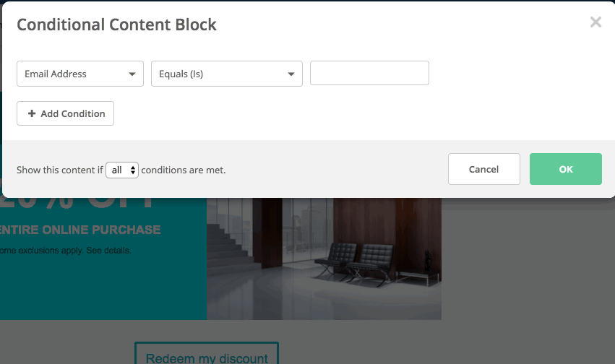This screenshot has width=615, height=364.
Task: Click the empty condition value text field
Action: (369, 73)
